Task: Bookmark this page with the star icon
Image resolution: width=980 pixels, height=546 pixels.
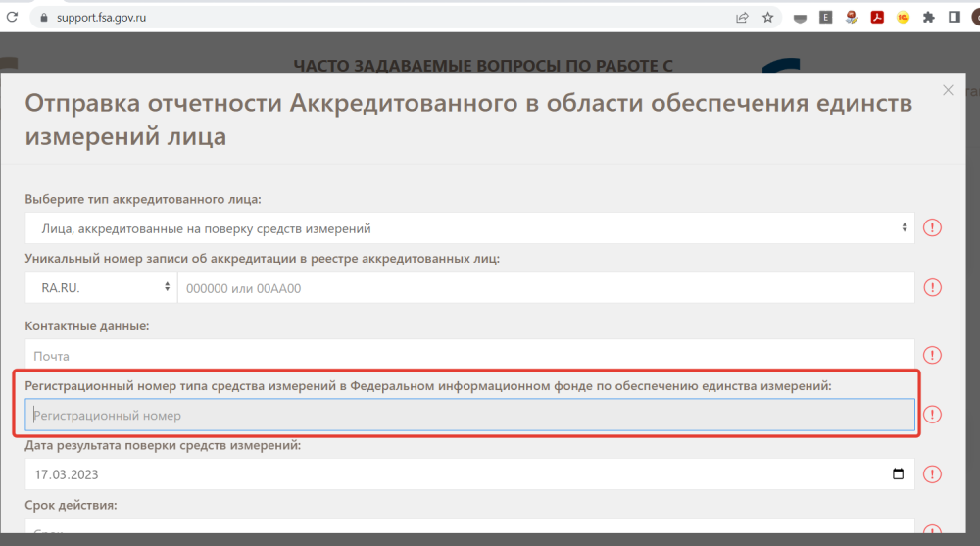Action: (768, 18)
